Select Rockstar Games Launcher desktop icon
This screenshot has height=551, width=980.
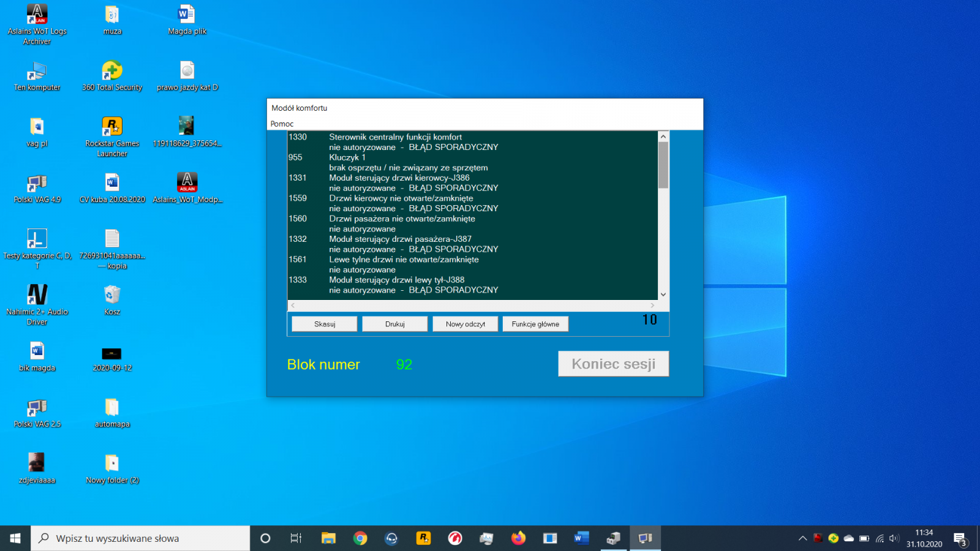click(x=112, y=137)
